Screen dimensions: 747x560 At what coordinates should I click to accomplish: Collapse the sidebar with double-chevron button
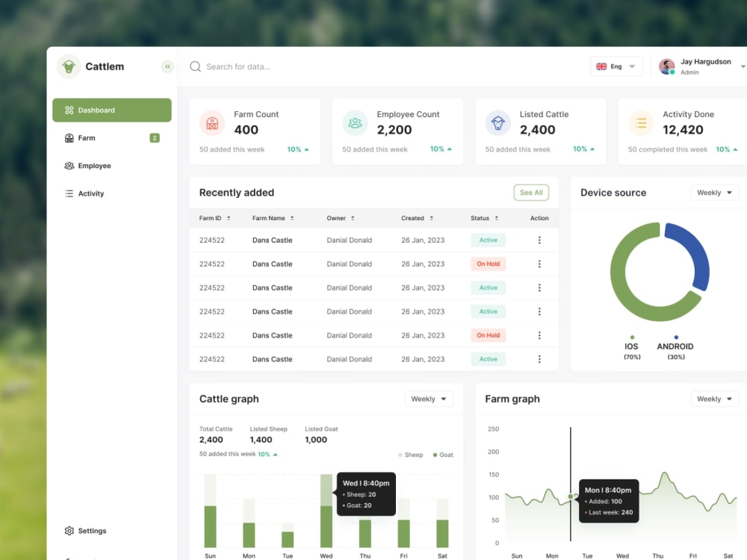pos(167,66)
